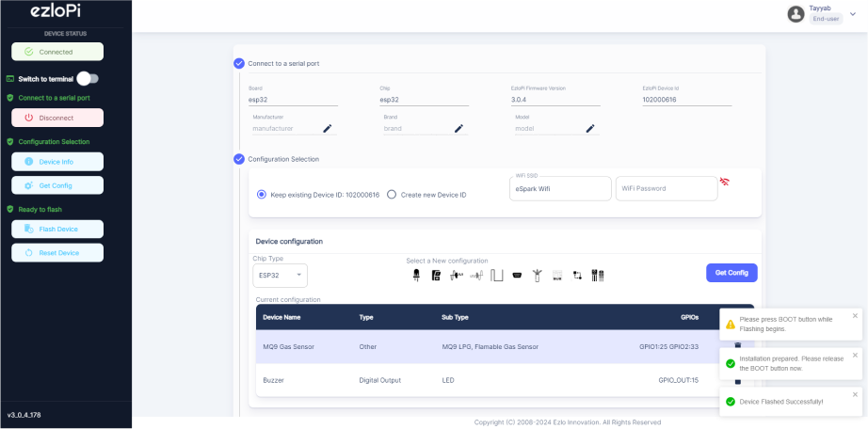Click the EzloPi Firmware Version field

pos(555,100)
